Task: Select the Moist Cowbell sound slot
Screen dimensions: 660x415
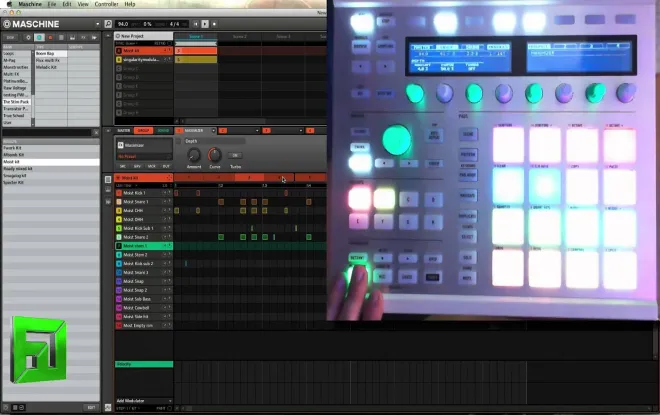Action: click(144, 308)
